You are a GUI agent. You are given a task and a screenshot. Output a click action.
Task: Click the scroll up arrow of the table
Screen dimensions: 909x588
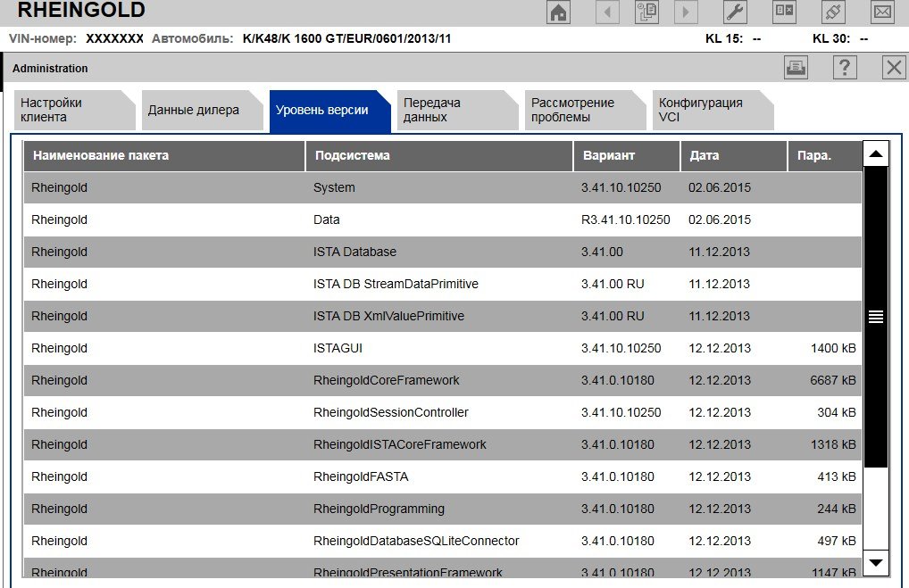click(x=876, y=154)
